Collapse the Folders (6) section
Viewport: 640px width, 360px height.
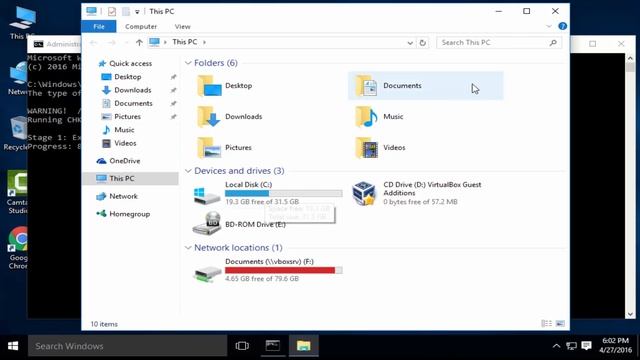(x=188, y=63)
